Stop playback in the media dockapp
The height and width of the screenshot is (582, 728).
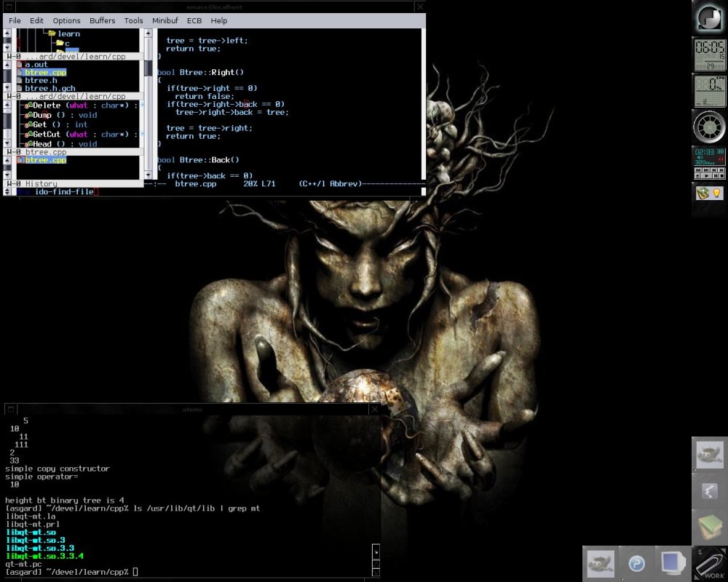point(722,176)
